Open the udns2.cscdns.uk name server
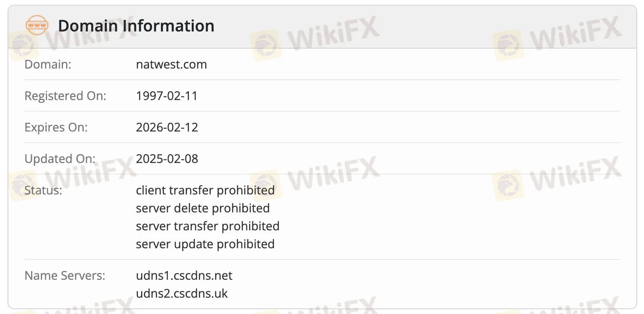The width and height of the screenshot is (644, 314). [x=182, y=294]
